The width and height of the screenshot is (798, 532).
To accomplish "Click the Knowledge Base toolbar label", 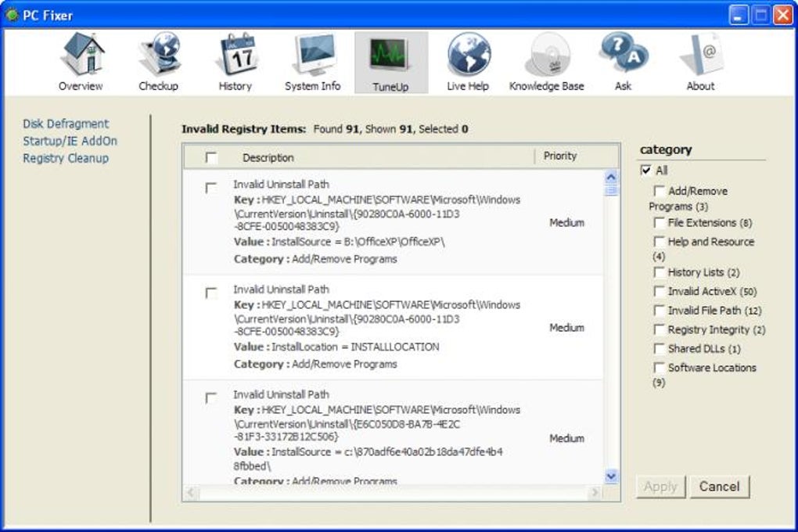I will click(547, 86).
